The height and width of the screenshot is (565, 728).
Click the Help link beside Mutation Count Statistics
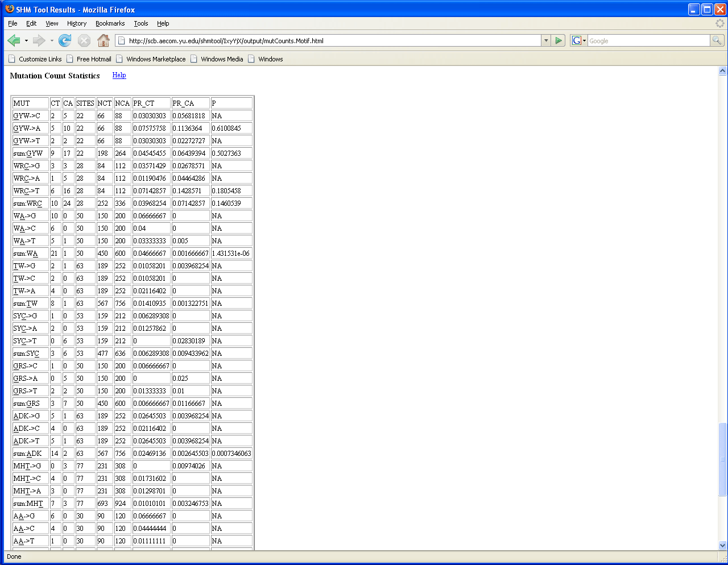tap(119, 75)
